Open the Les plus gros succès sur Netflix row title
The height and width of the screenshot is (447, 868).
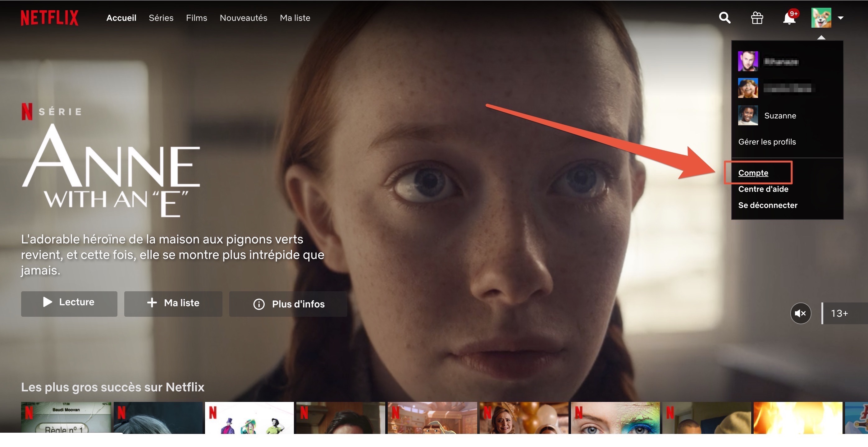tap(112, 387)
